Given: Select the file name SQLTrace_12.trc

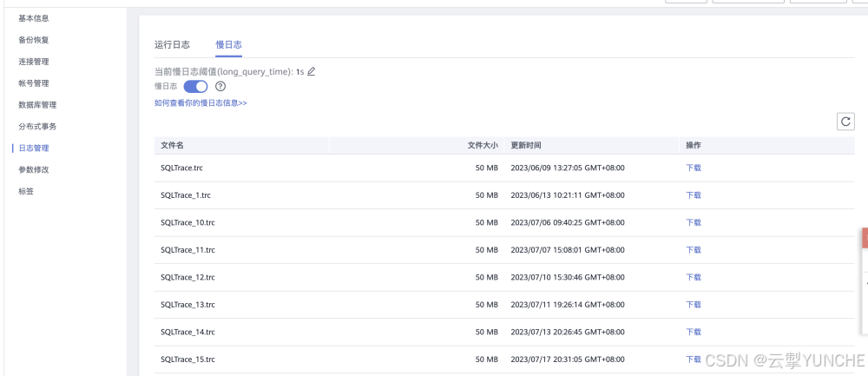Looking at the screenshot, I should [x=187, y=277].
